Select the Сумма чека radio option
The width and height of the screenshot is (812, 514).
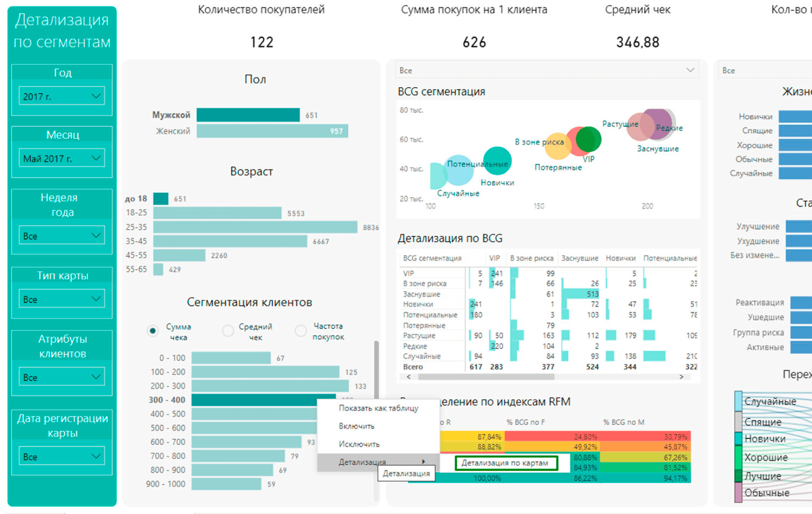(153, 331)
